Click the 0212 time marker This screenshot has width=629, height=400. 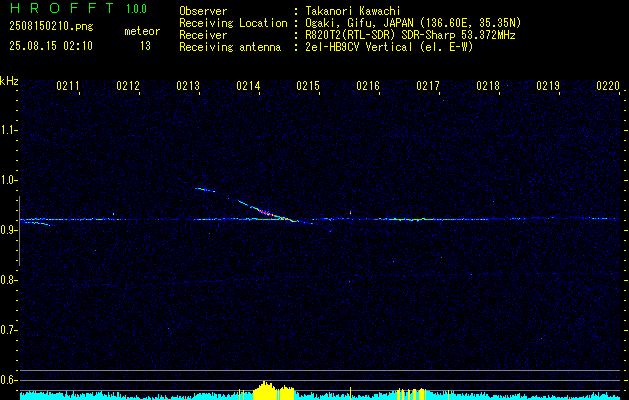coord(128,86)
